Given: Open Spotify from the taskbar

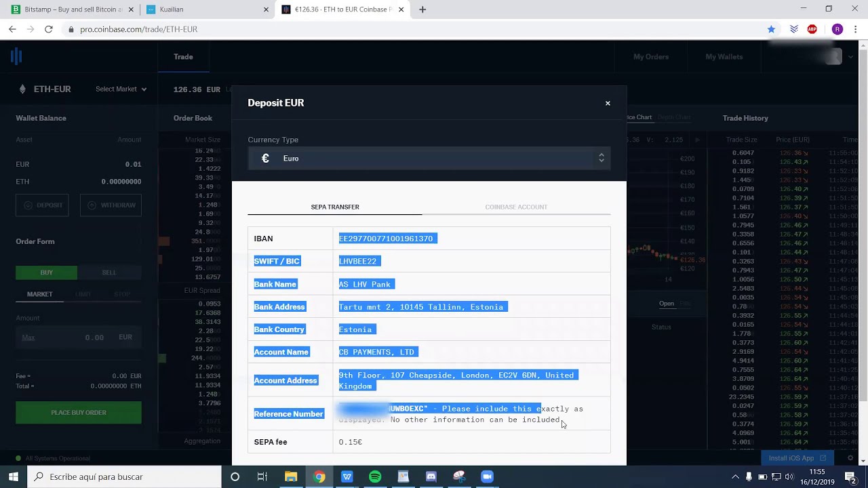Looking at the screenshot, I should point(375,476).
